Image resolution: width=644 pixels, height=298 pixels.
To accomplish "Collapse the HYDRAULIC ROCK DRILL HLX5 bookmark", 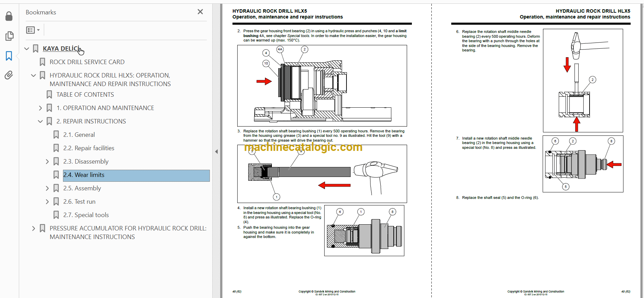I will pyautogui.click(x=34, y=75).
